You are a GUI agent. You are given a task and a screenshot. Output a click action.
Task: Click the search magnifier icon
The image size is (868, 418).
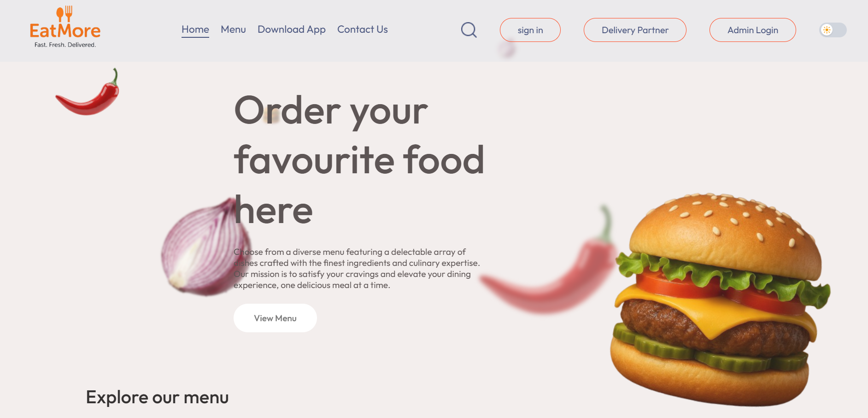pyautogui.click(x=469, y=30)
